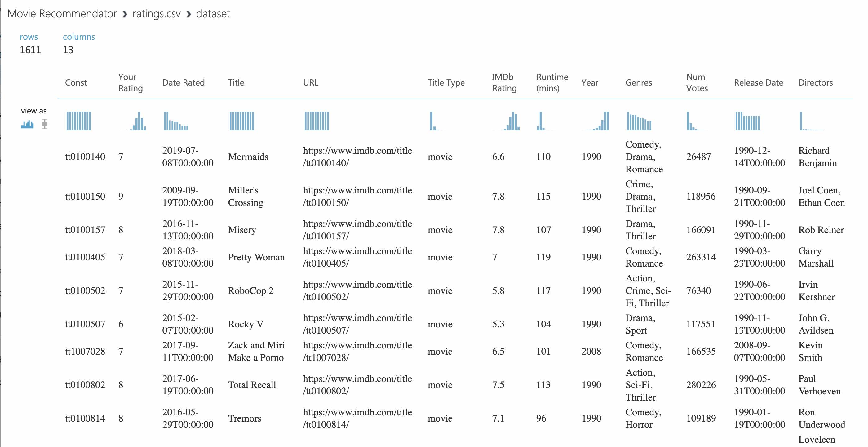Select the Num Votes column header
Viewport: 868px width, 447px height.
click(x=697, y=82)
